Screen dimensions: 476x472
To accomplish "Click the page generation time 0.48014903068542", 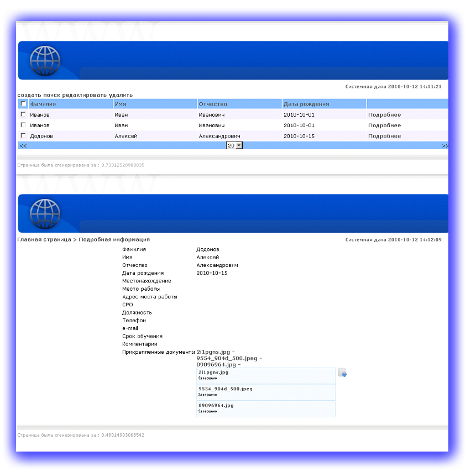I will pyautogui.click(x=123, y=435).
